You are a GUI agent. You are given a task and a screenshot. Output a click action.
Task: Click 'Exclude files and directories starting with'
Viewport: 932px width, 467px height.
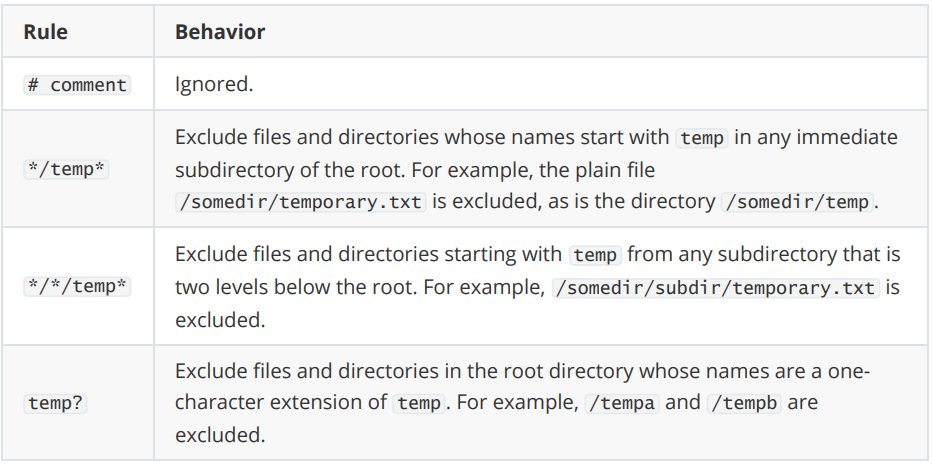tap(368, 254)
